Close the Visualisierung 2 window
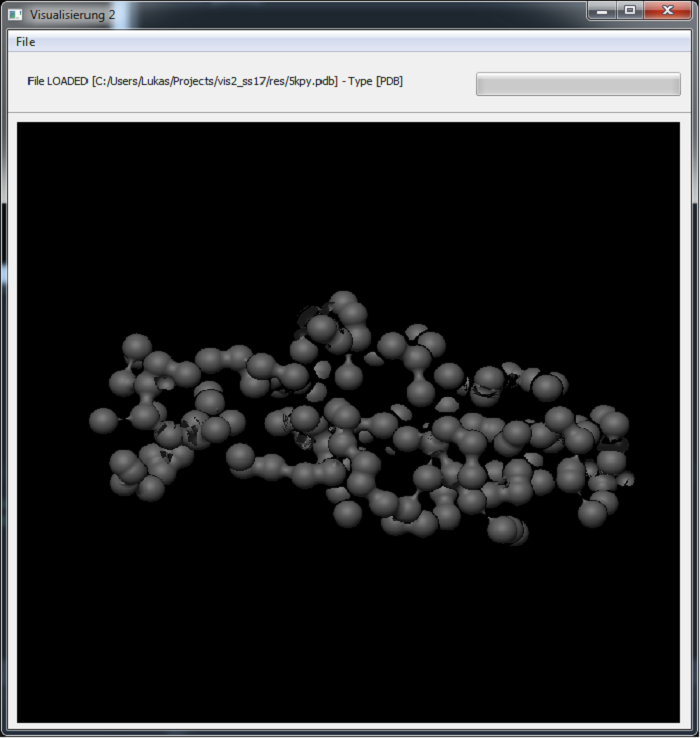Viewport: 700px width, 738px height. point(668,10)
